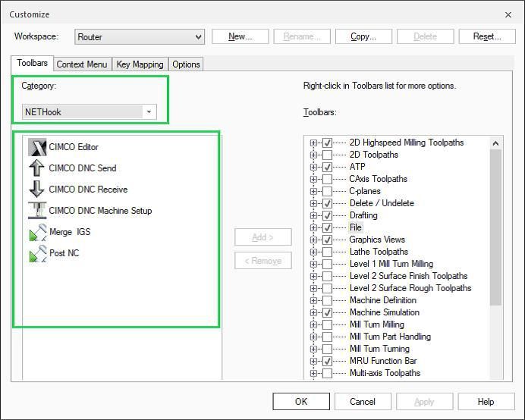
Task: Switch to the Toolbars tab
Action: pos(32,63)
